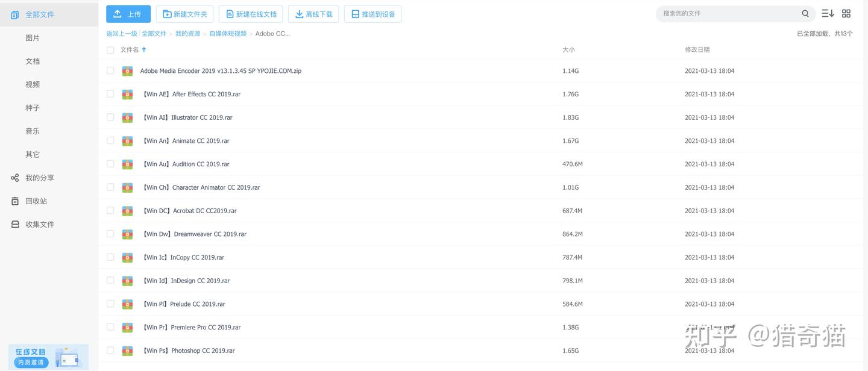The width and height of the screenshot is (868, 371).
Task: Click archive icon of Character Animator rar
Action: [x=127, y=188]
